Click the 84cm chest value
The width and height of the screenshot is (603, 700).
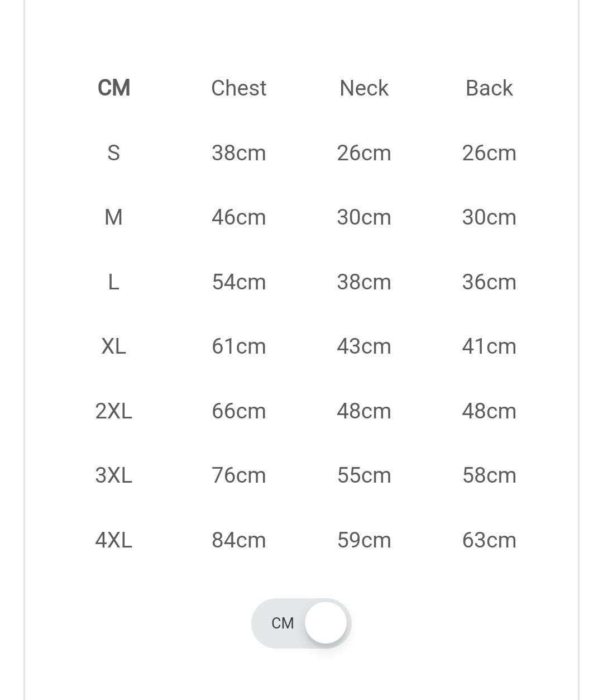(238, 540)
